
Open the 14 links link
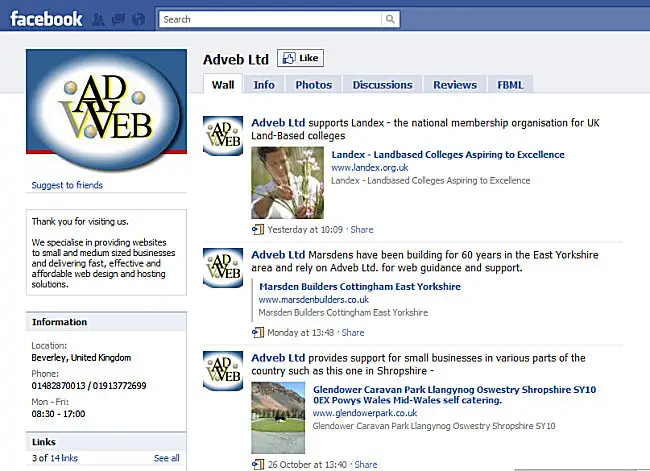coord(64,458)
